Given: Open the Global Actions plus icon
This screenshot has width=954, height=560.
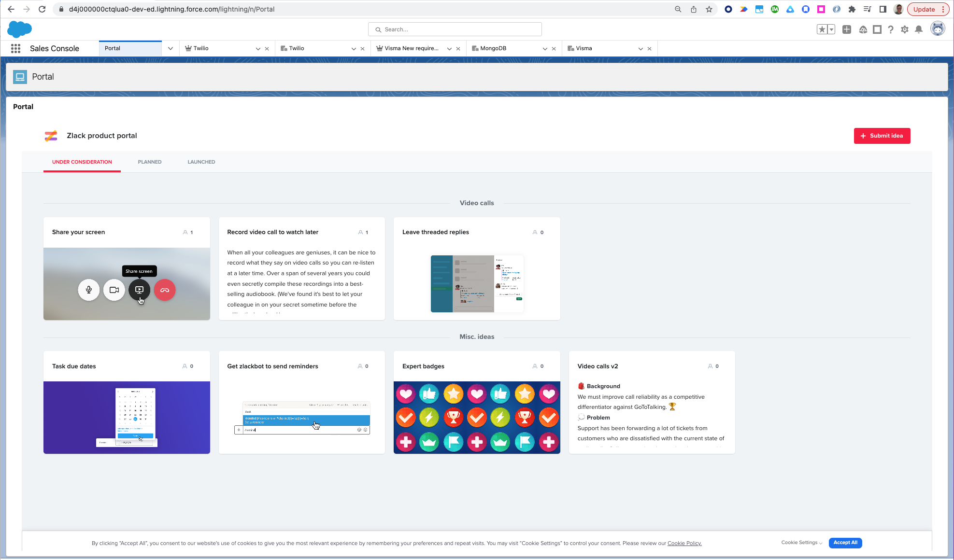Looking at the screenshot, I should point(847,29).
